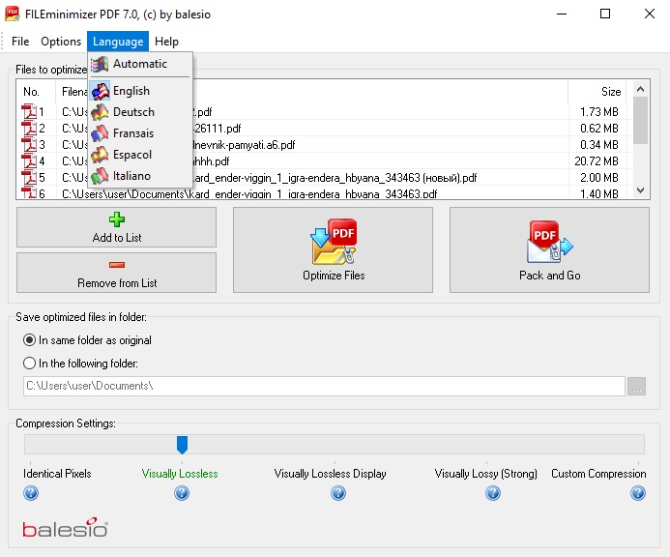The height and width of the screenshot is (557, 670).
Task: Click the Optimize Files PDF icon
Action: [334, 245]
